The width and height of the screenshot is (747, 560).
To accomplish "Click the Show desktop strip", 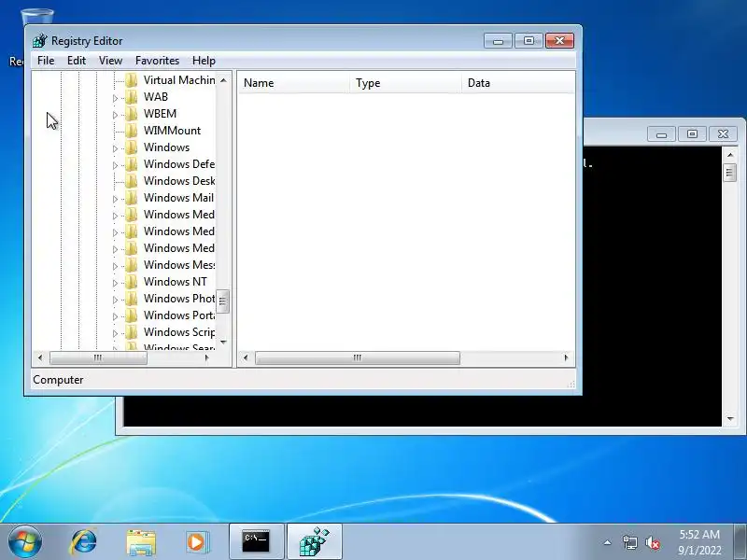I will [740, 542].
